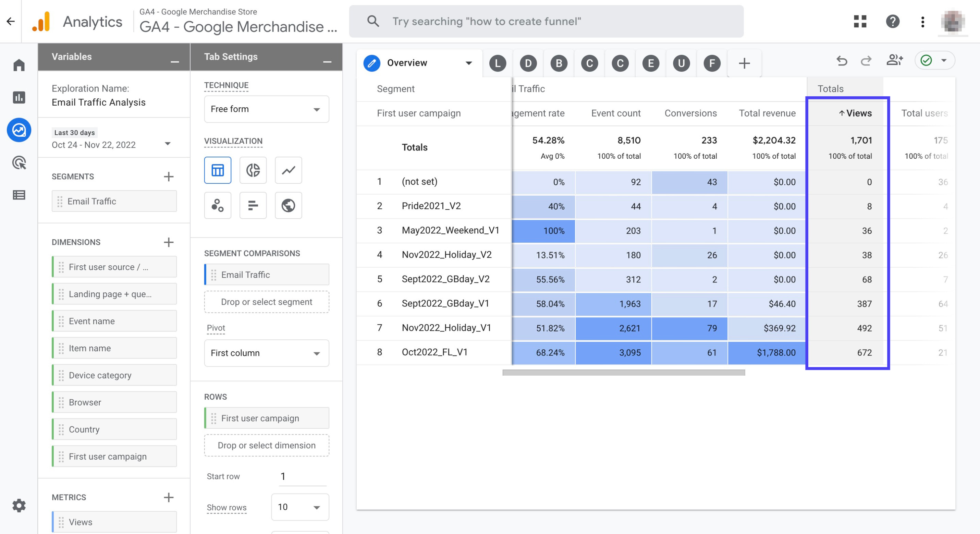Switch to tab F

712,63
